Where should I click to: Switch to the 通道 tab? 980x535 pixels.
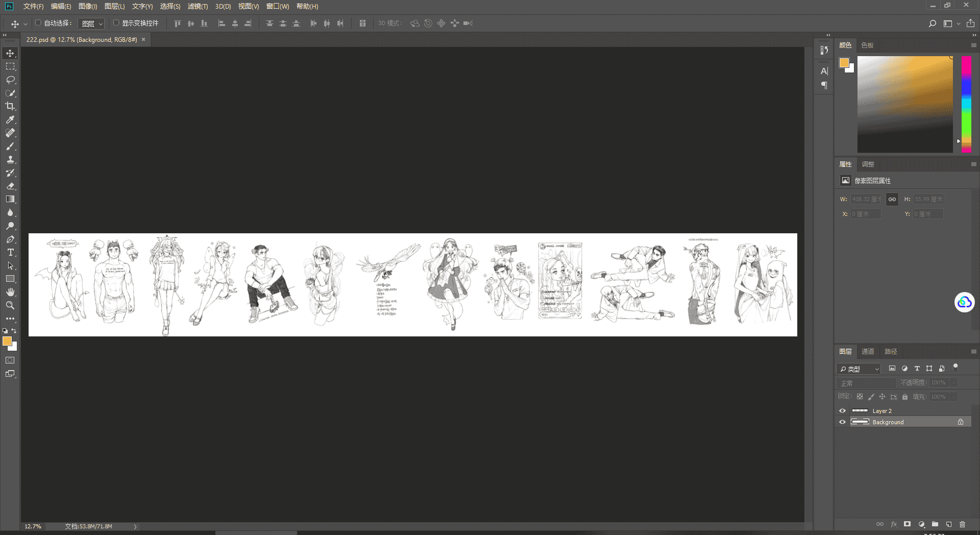(x=868, y=351)
